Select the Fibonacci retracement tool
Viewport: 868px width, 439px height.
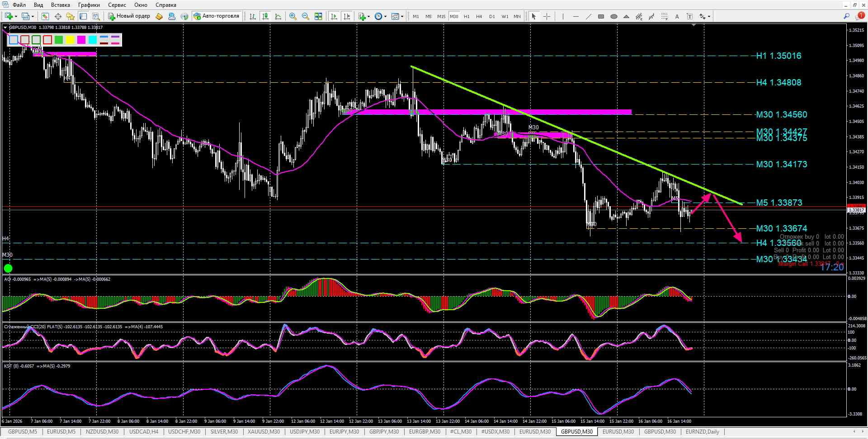[665, 16]
